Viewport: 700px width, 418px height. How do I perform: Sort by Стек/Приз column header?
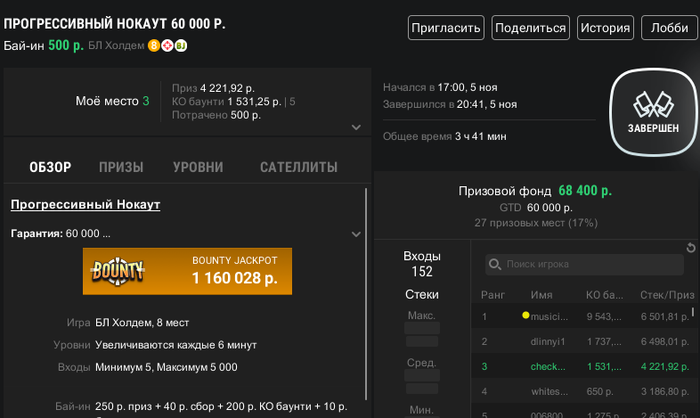coord(667,295)
